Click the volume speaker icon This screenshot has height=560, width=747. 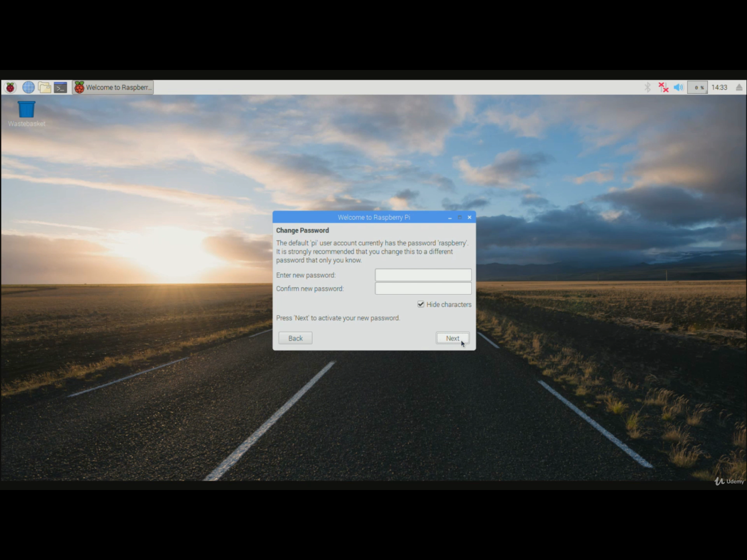tap(678, 87)
